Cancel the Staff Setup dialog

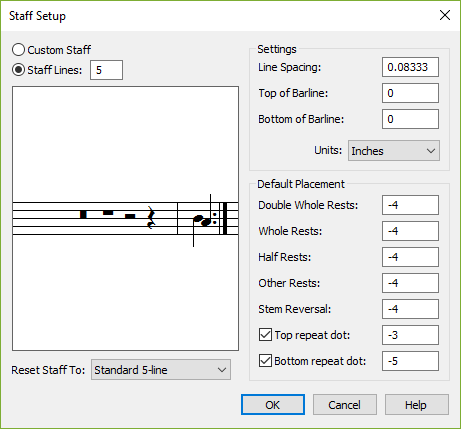(x=345, y=405)
